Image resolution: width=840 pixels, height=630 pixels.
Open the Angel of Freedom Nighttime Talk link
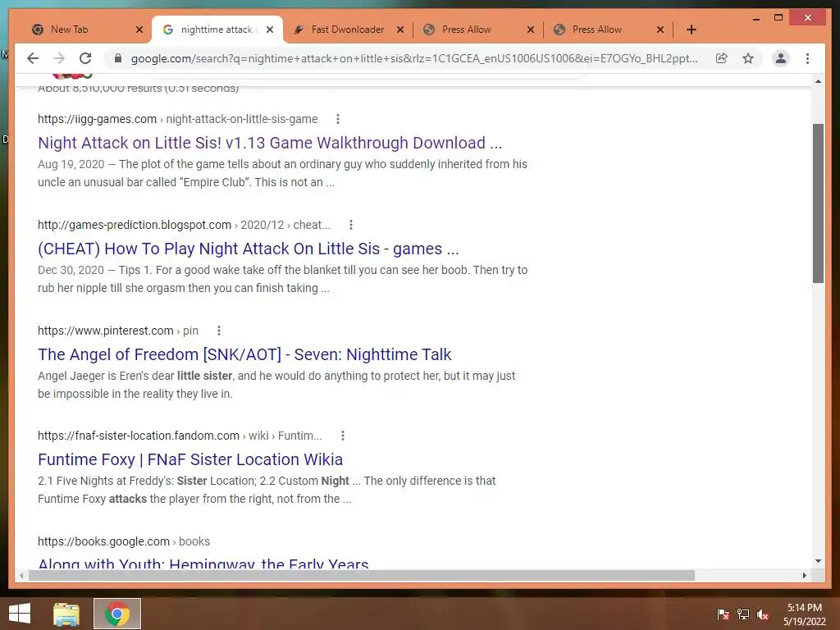pos(244,354)
